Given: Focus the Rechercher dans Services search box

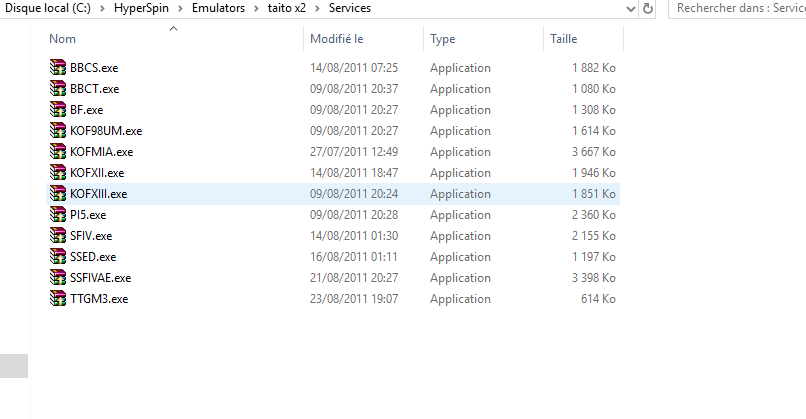Looking at the screenshot, I should 738,9.
